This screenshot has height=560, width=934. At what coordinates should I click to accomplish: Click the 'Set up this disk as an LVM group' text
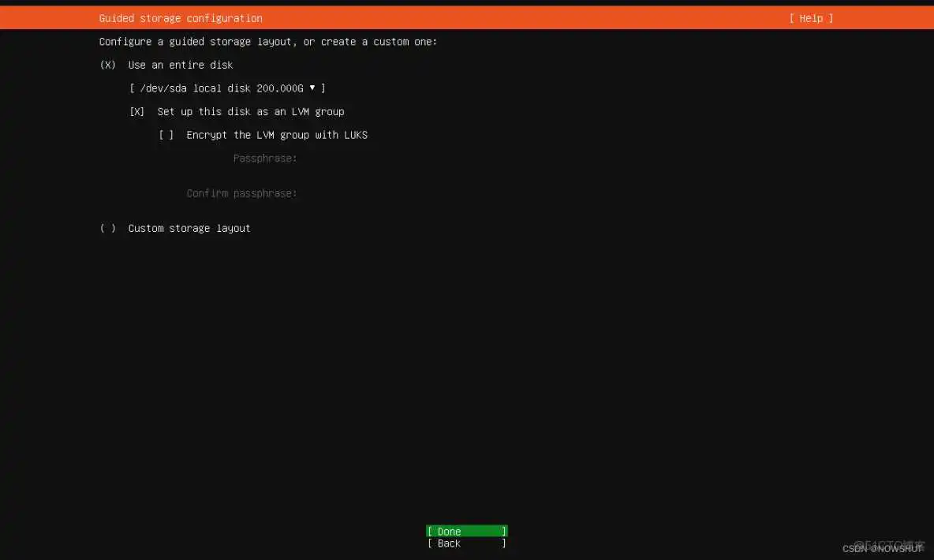pos(251,112)
